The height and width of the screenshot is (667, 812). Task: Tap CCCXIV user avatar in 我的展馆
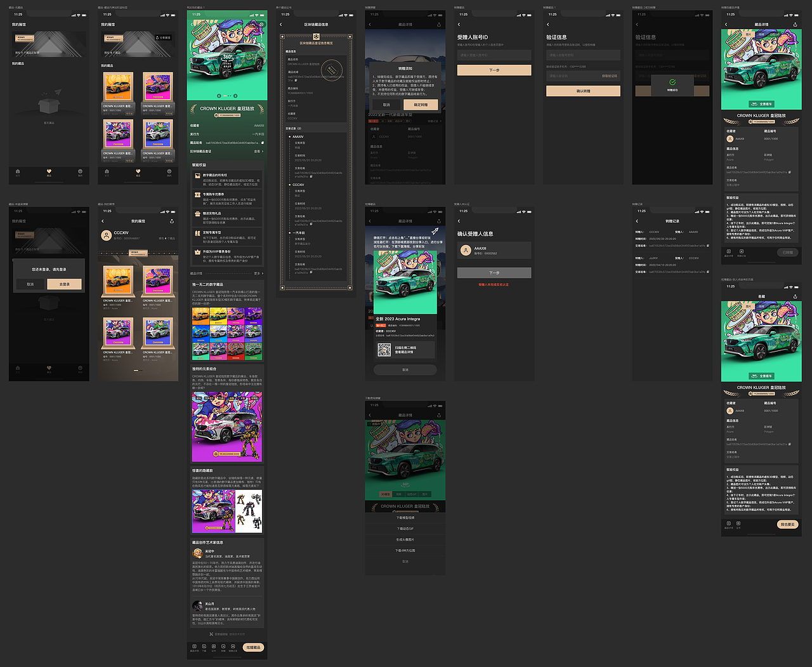(x=106, y=235)
